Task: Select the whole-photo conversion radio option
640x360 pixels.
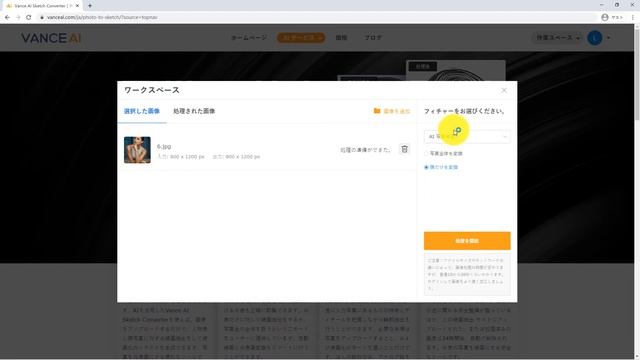Action: coord(427,153)
